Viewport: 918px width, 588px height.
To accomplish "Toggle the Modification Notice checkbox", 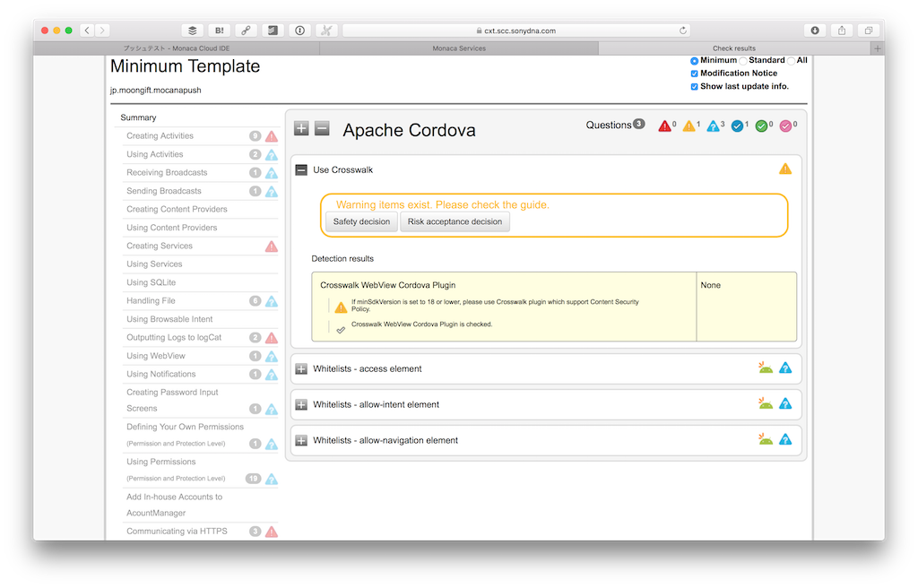I will point(695,73).
